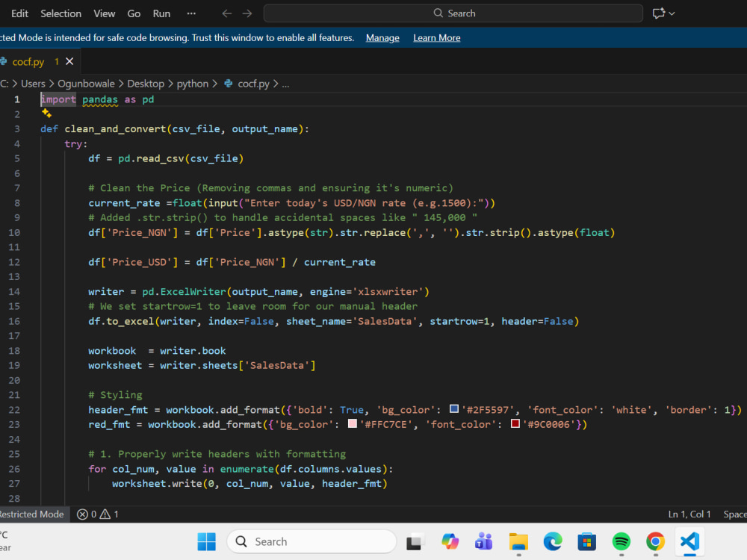Open errors and warnings status indicator
Viewport: 747px width, 560px height.
[98, 514]
